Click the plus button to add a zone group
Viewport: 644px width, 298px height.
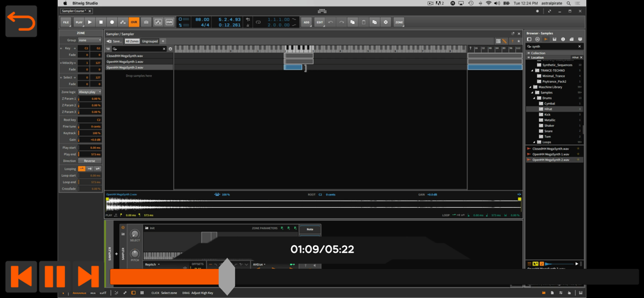point(163,41)
